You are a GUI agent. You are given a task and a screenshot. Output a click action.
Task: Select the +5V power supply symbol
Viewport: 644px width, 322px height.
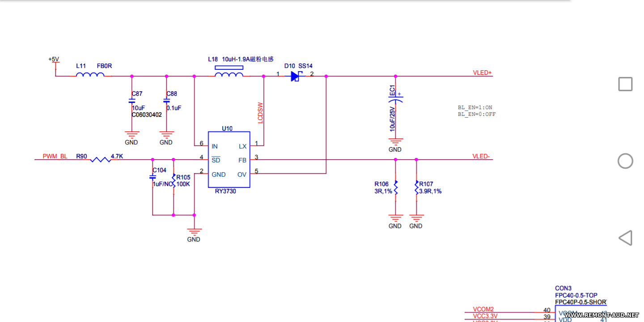[x=54, y=59]
